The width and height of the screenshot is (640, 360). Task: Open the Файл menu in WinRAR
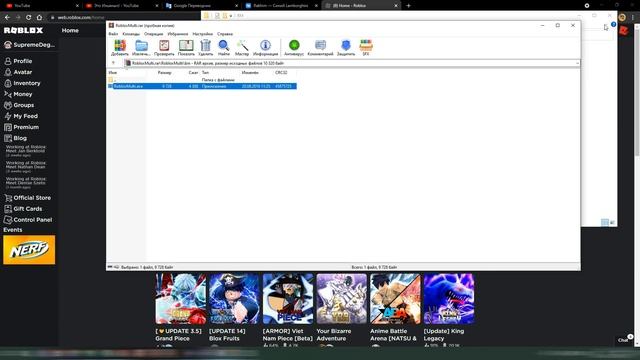[113, 34]
